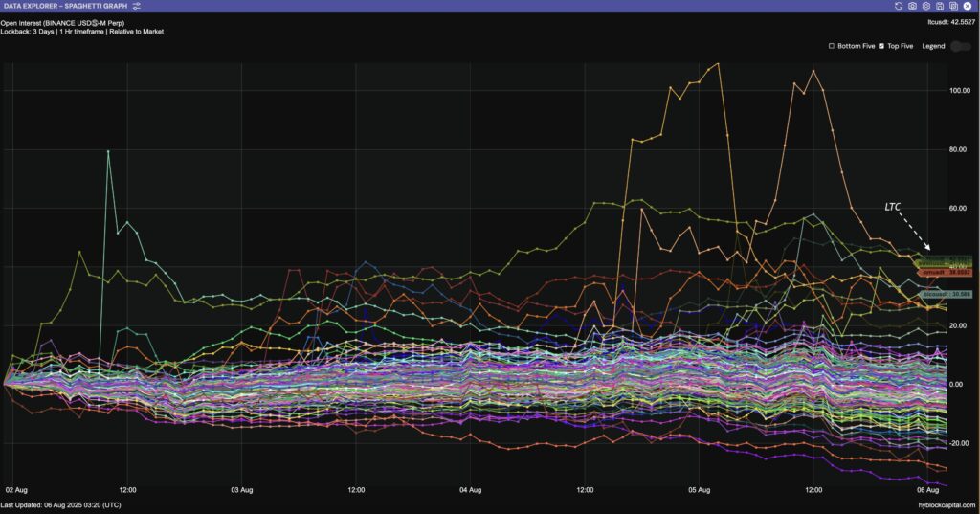Enable the Bottom Five checkbox

pos(832,46)
